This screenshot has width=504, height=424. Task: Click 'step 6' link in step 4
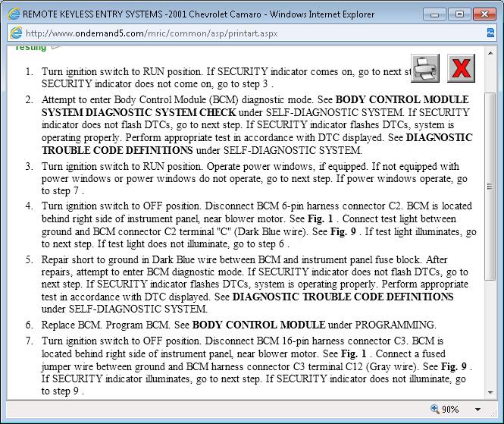[x=271, y=243]
